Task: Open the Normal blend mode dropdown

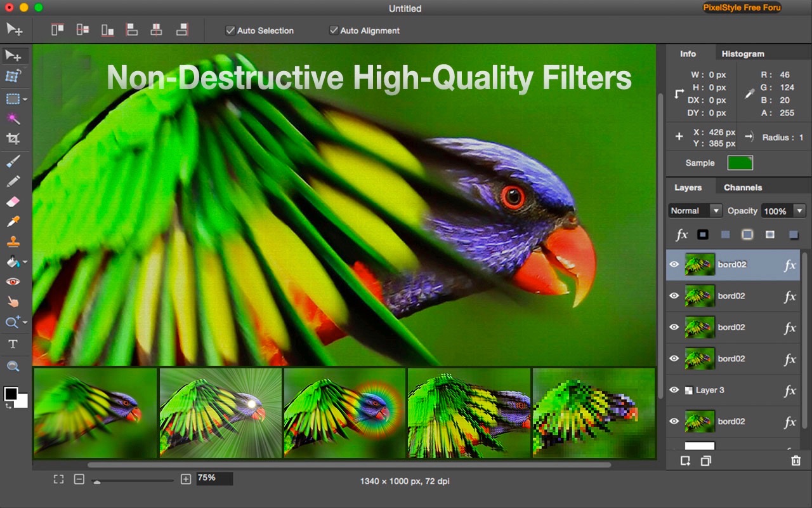Action: (x=695, y=211)
